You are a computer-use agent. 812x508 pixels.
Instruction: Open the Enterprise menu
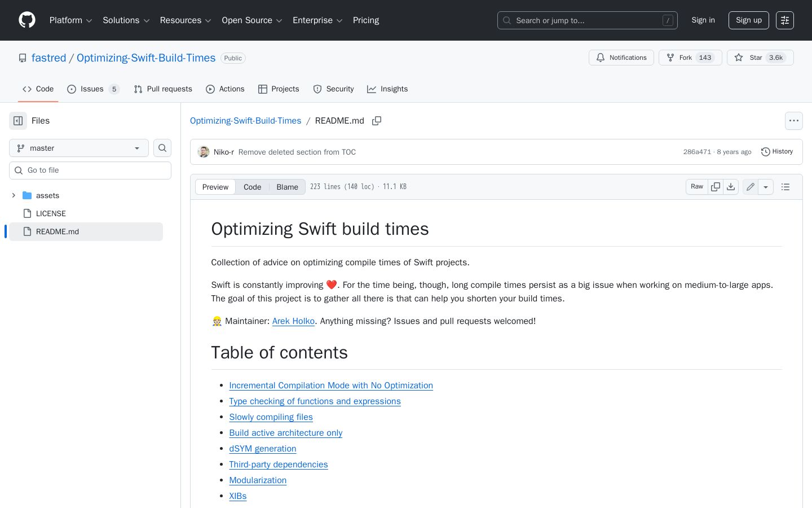pyautogui.click(x=317, y=20)
